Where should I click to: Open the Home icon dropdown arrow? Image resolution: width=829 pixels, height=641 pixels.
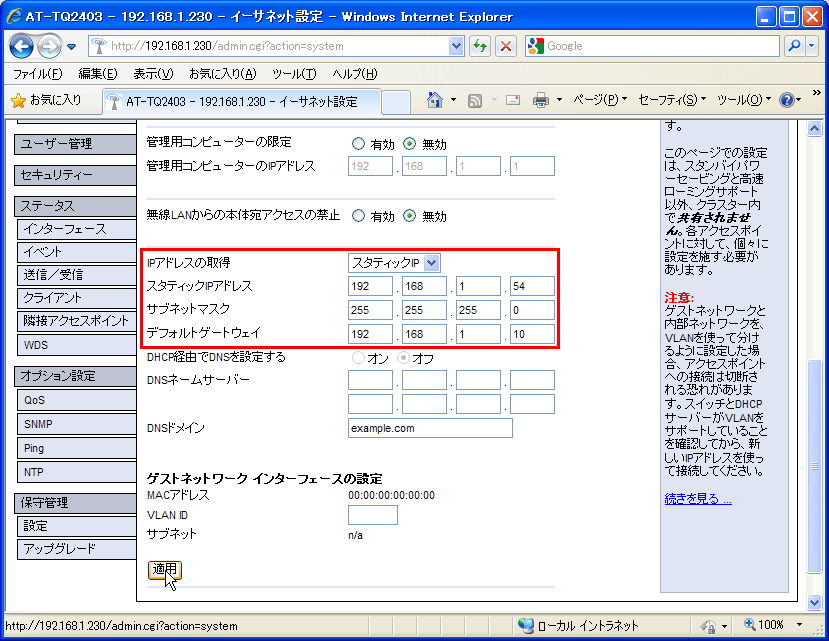(x=453, y=100)
